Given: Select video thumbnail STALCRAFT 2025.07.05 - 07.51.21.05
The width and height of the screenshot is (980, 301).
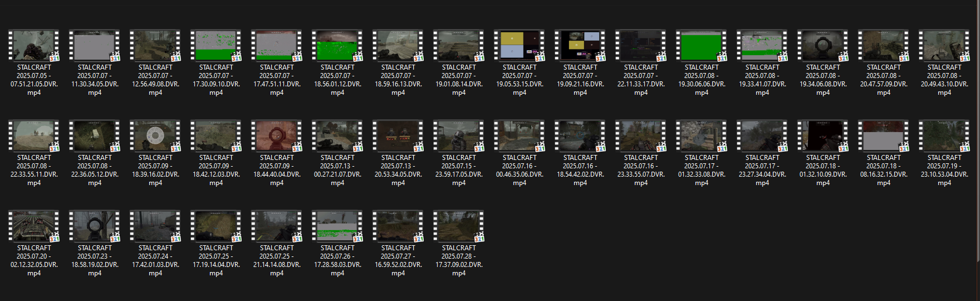Looking at the screenshot, I should pos(34,45).
